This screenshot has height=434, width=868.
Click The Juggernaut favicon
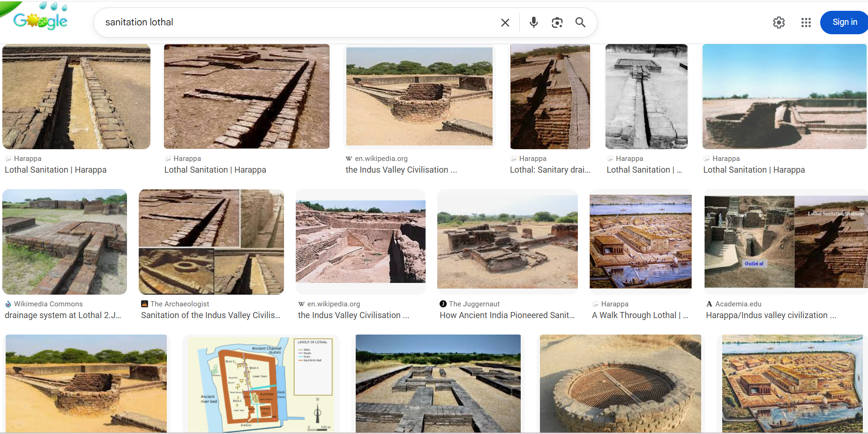[443, 304]
